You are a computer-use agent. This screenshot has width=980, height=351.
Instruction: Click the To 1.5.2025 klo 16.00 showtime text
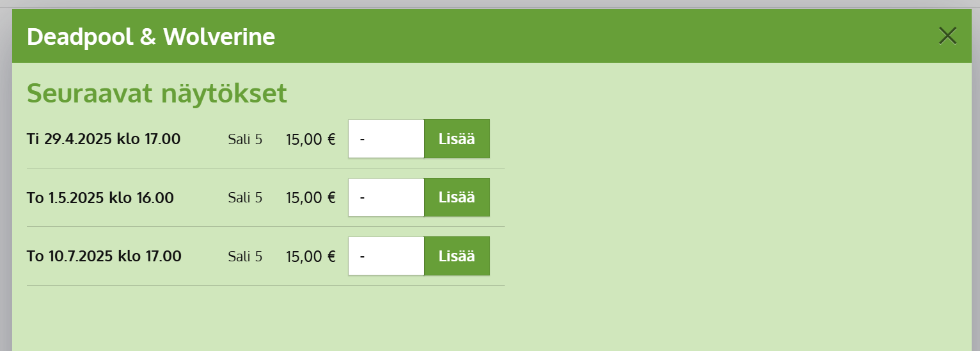pos(100,198)
